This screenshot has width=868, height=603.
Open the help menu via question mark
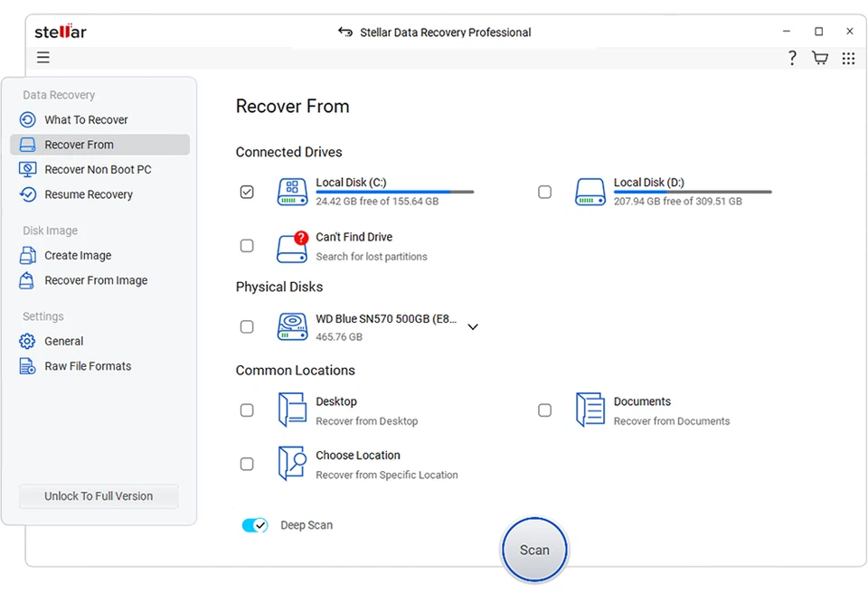coord(792,58)
